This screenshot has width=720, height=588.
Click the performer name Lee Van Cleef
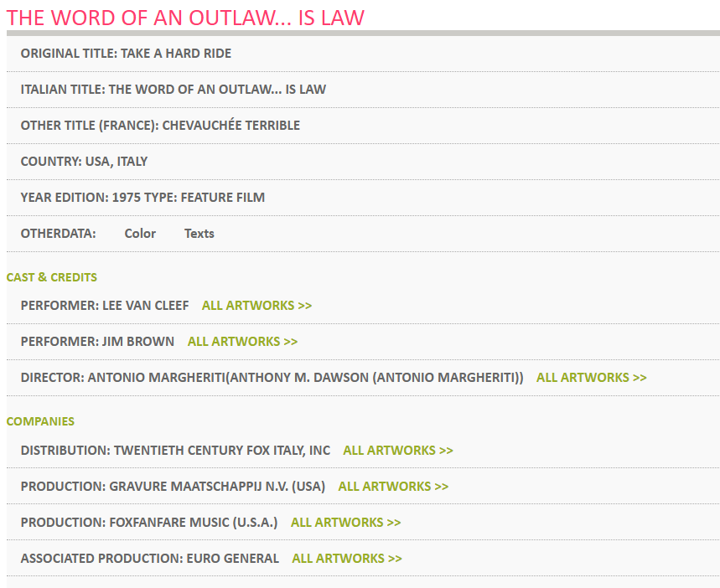click(145, 306)
